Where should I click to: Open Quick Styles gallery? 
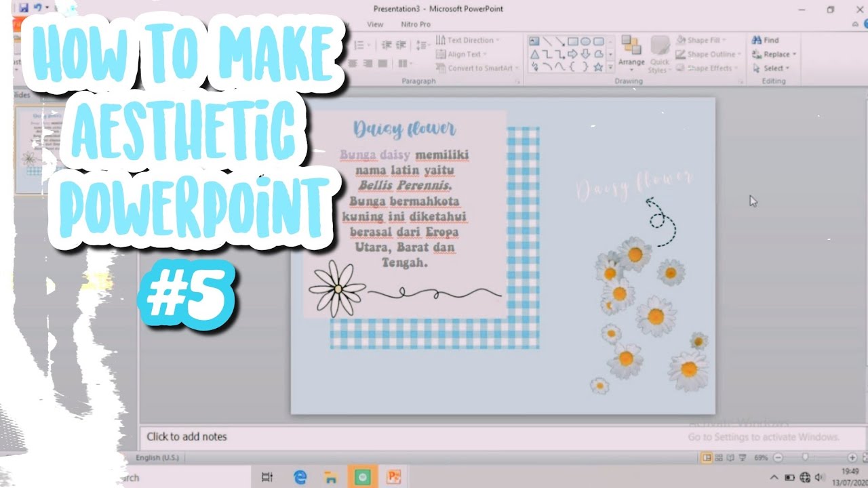(x=659, y=54)
